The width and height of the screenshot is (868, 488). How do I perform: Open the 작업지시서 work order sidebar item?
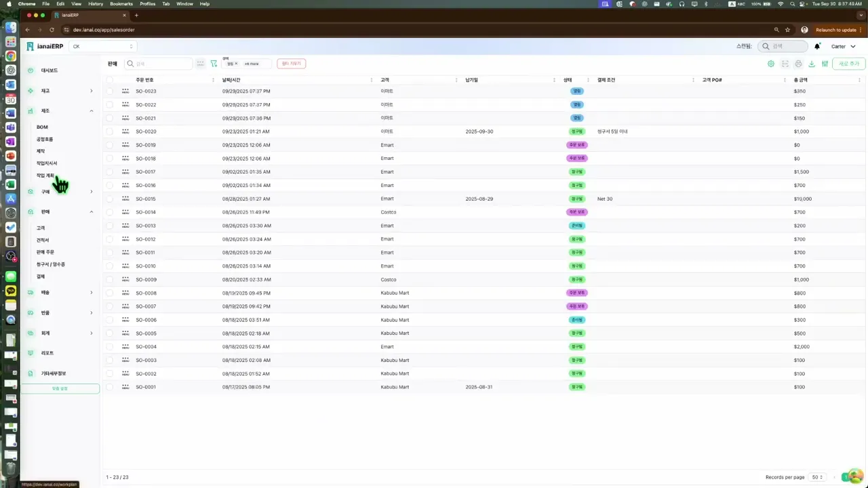tap(47, 163)
